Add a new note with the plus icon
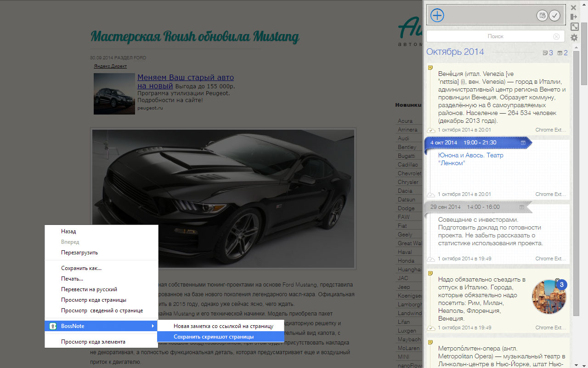This screenshot has width=588, height=368. [x=437, y=15]
